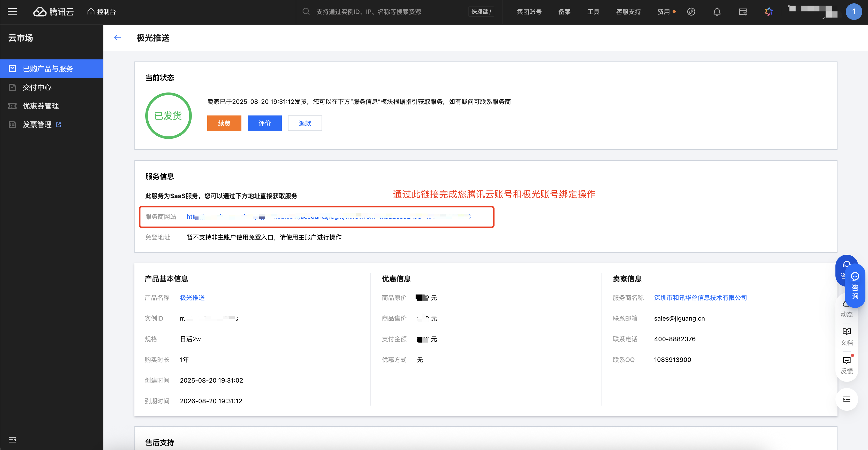Screen dimensions: 868x450
Task: Open the 服务商网站 provider URL link
Action: coord(329,216)
